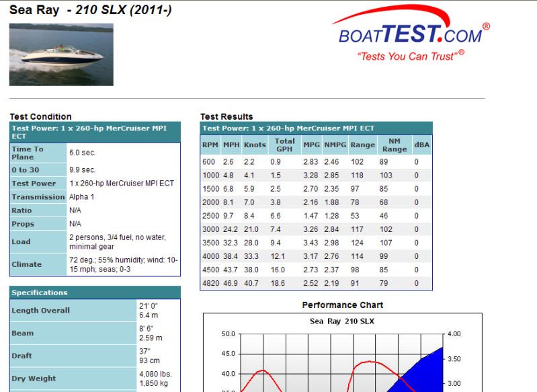Click the 'MPG' column header
Viewport: 537px width, 392px height.
(x=312, y=145)
